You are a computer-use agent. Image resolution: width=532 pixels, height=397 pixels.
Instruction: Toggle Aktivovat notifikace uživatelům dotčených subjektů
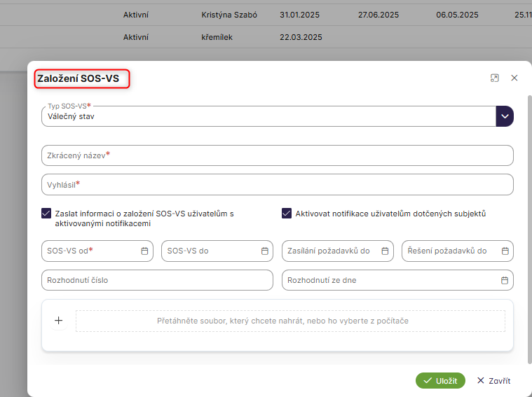(287, 214)
